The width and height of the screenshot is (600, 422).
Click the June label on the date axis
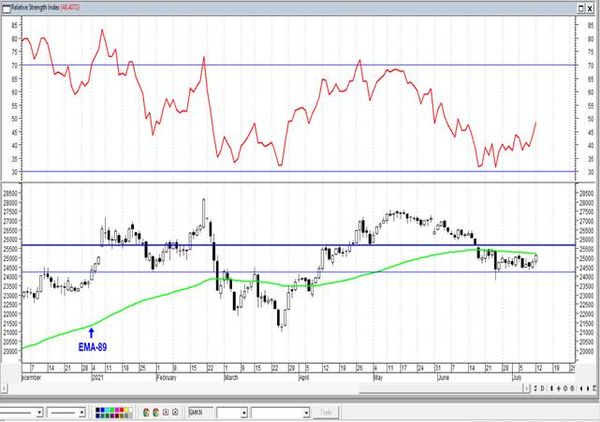point(443,378)
